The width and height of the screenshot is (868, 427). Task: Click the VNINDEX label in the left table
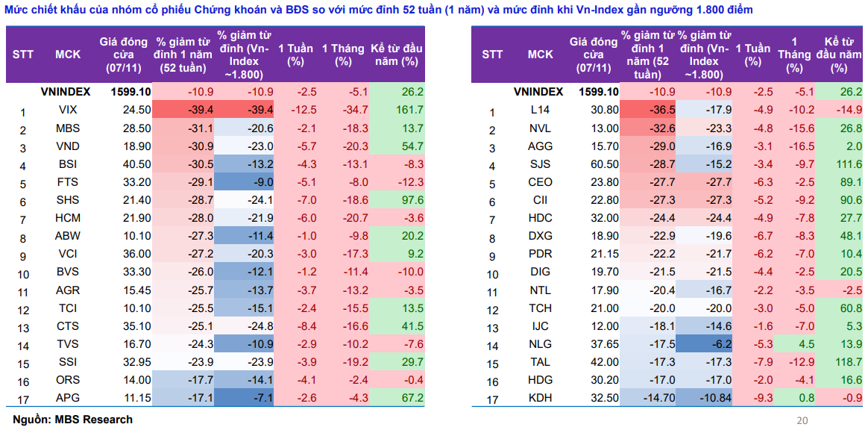[66, 92]
